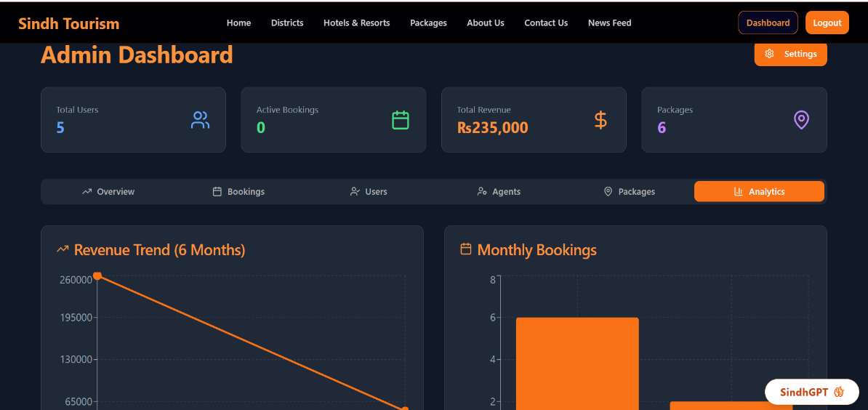The image size is (868, 410).
Task: Open the Bookings tab
Action: pyautogui.click(x=238, y=192)
